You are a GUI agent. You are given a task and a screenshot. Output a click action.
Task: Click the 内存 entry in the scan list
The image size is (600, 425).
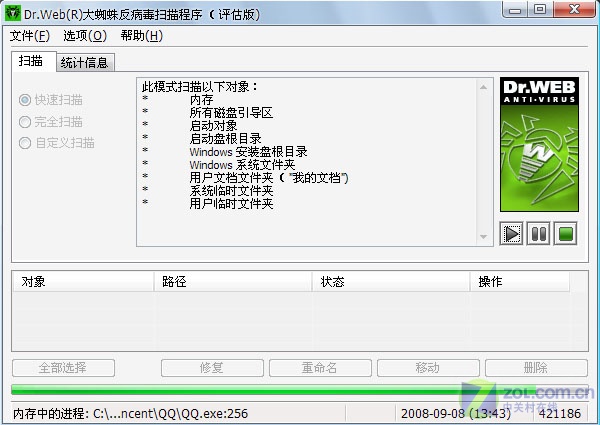[x=201, y=100]
